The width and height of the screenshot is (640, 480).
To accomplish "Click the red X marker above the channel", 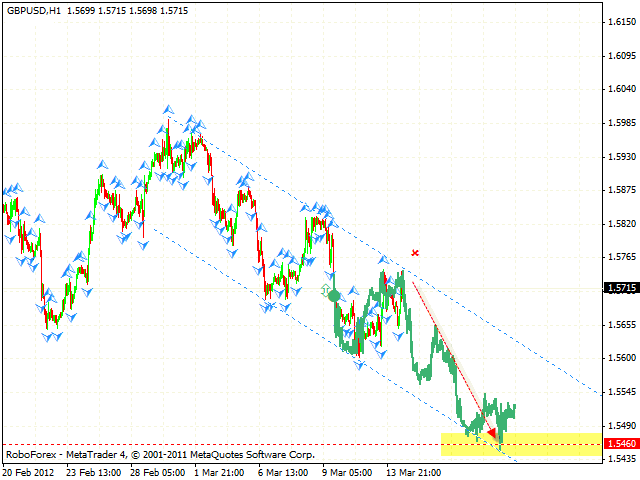I will tap(414, 253).
